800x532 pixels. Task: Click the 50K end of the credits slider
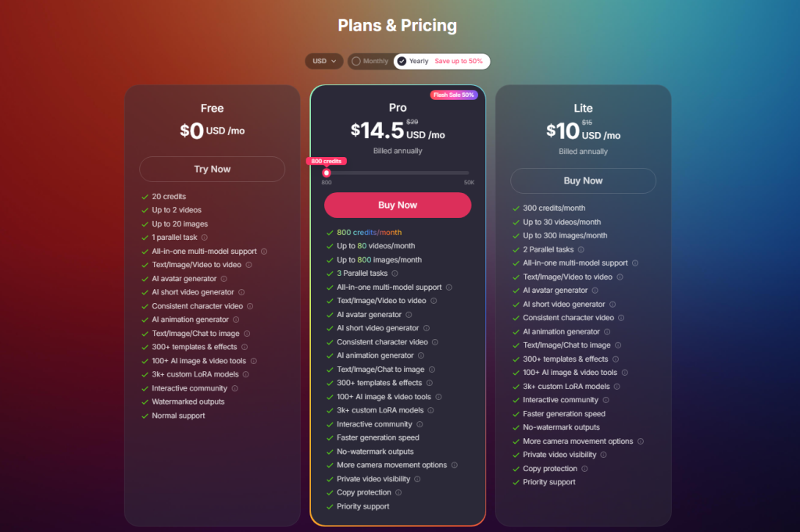[469, 173]
